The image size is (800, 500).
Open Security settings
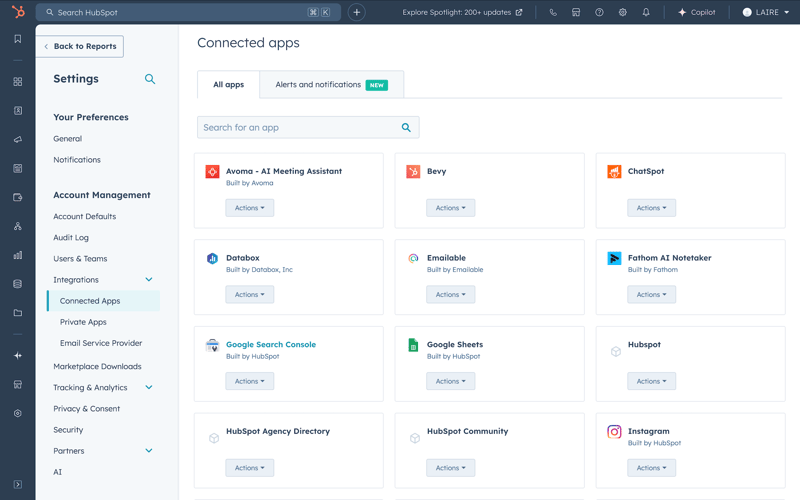68,430
